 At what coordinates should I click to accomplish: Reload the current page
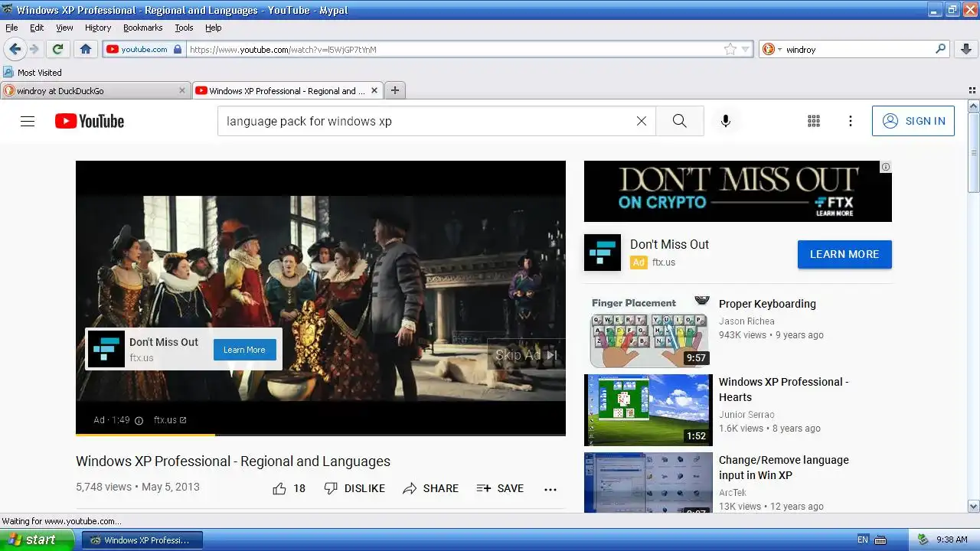(x=57, y=49)
